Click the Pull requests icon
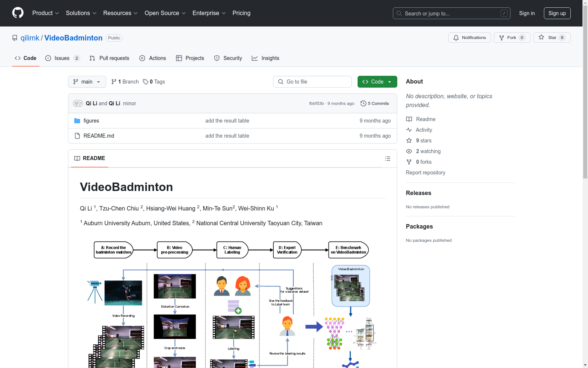The height and width of the screenshot is (368, 588). (x=92, y=58)
